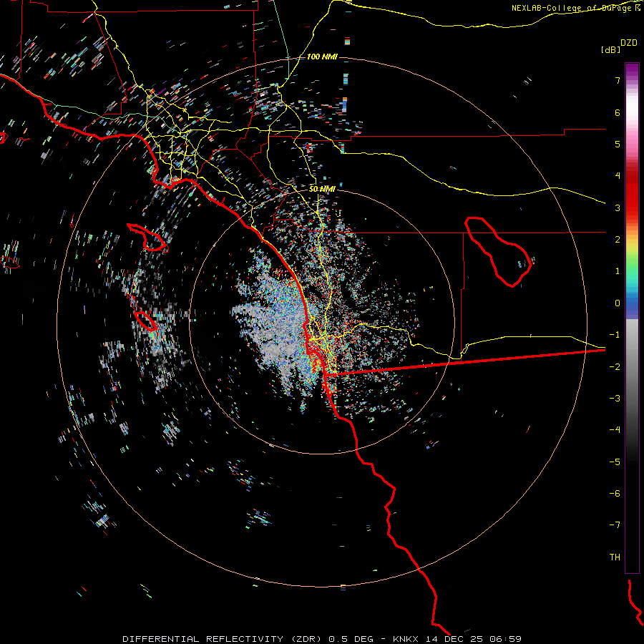The image size is (644, 644).
Task: Click the 2 value on the color scale
Action: 618,240
